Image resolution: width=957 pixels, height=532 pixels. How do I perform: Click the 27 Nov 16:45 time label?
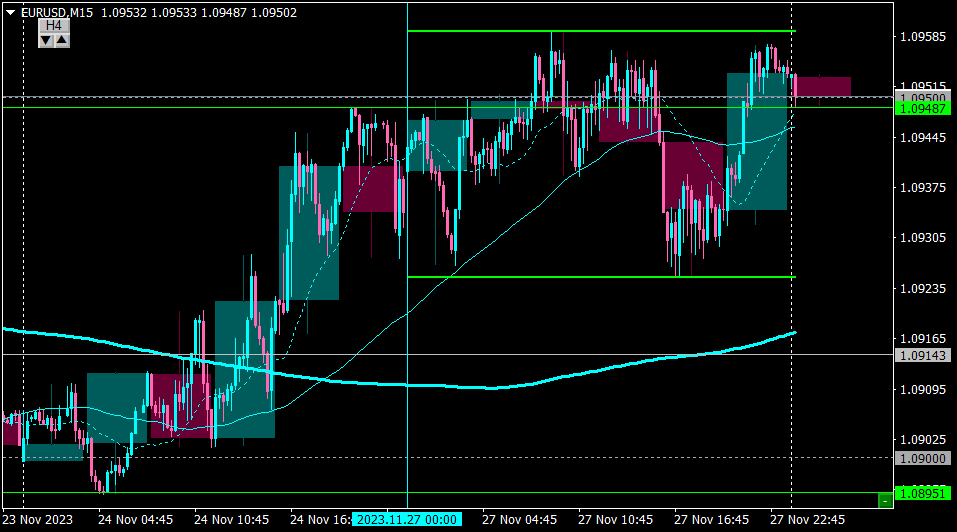[711, 520]
